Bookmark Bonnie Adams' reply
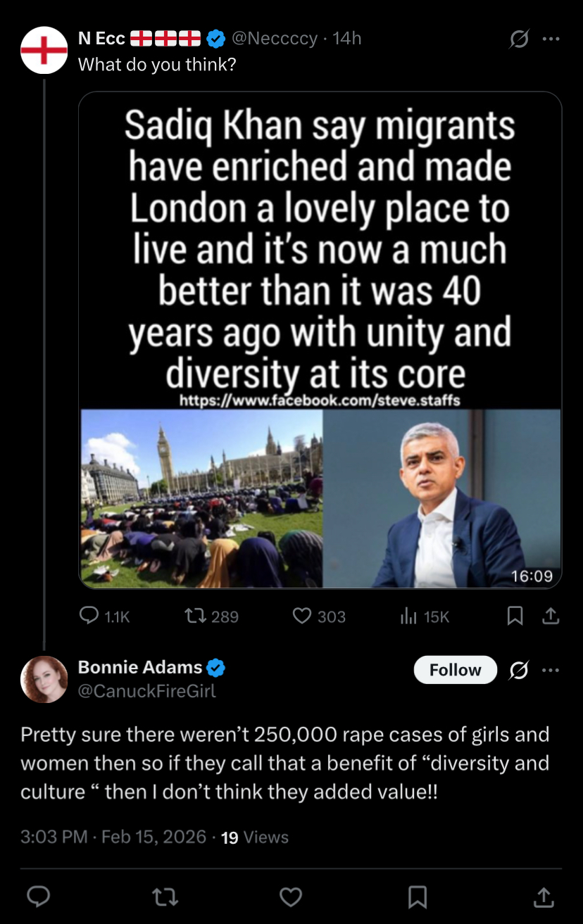Image resolution: width=583 pixels, height=924 pixels. point(418,896)
